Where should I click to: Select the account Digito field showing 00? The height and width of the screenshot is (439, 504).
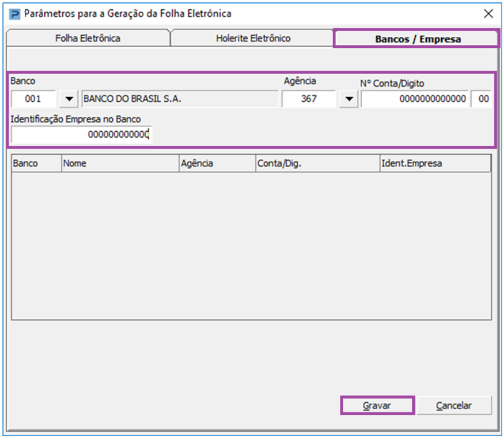[483, 99]
